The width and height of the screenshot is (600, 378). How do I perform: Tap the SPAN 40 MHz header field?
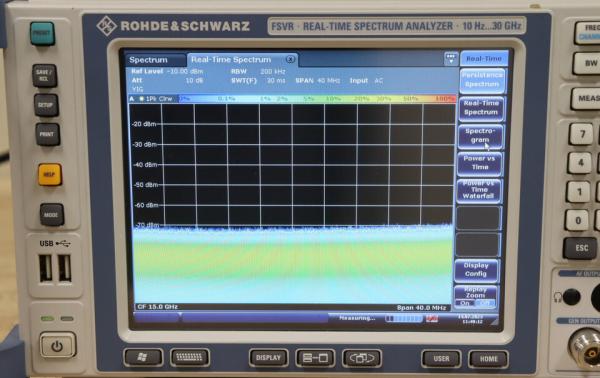click(x=318, y=81)
